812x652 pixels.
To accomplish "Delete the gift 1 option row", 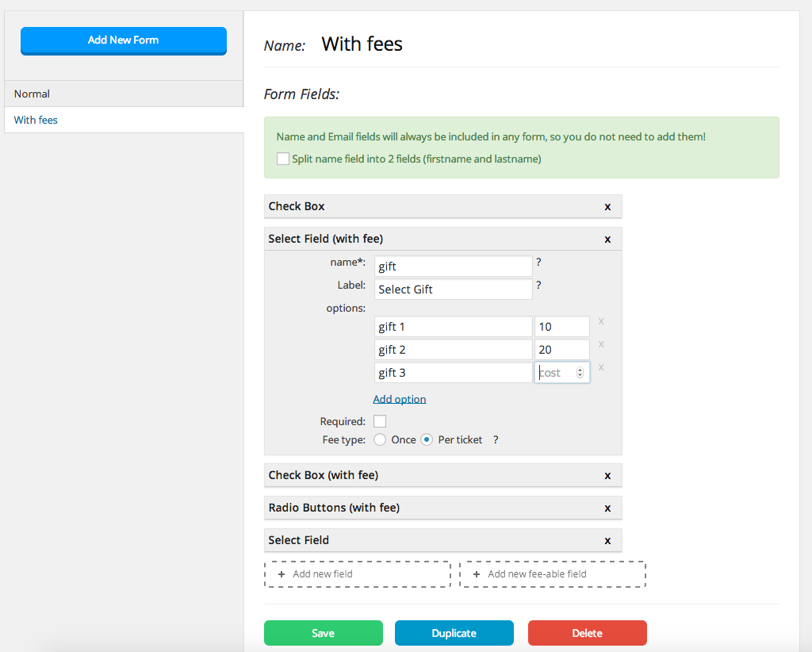I will click(601, 322).
